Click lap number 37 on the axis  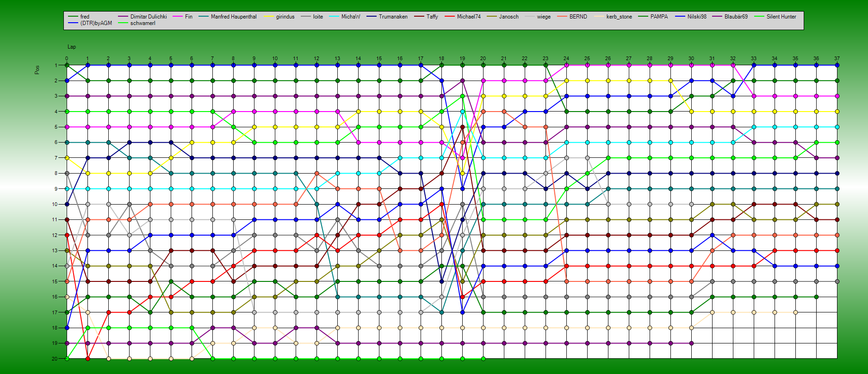coord(837,59)
